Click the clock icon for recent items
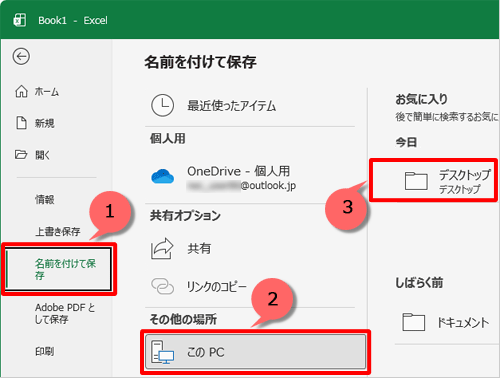The image size is (500, 378). point(162,105)
